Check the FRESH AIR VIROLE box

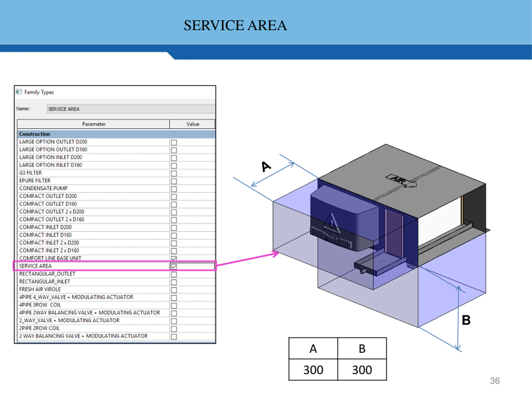coord(174,290)
